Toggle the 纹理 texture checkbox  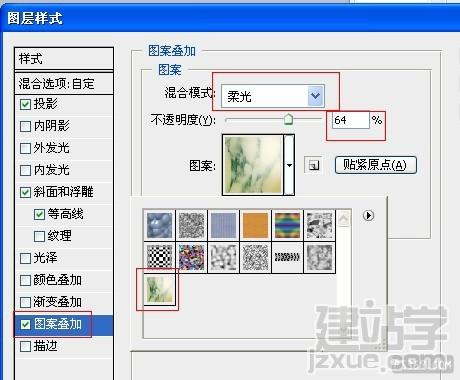pyautogui.click(x=39, y=236)
